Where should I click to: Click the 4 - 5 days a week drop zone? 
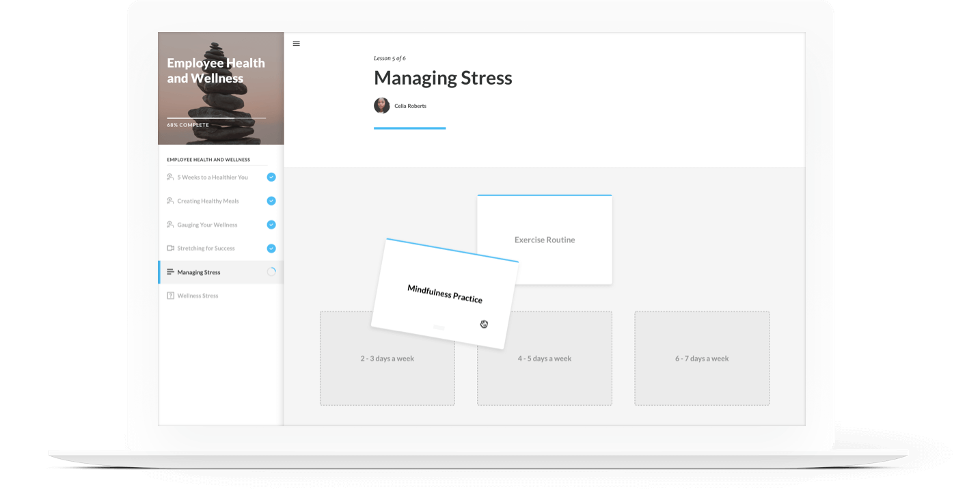click(545, 359)
